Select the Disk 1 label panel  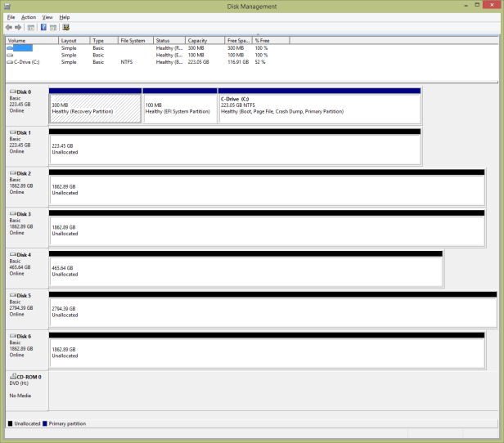tap(27, 145)
